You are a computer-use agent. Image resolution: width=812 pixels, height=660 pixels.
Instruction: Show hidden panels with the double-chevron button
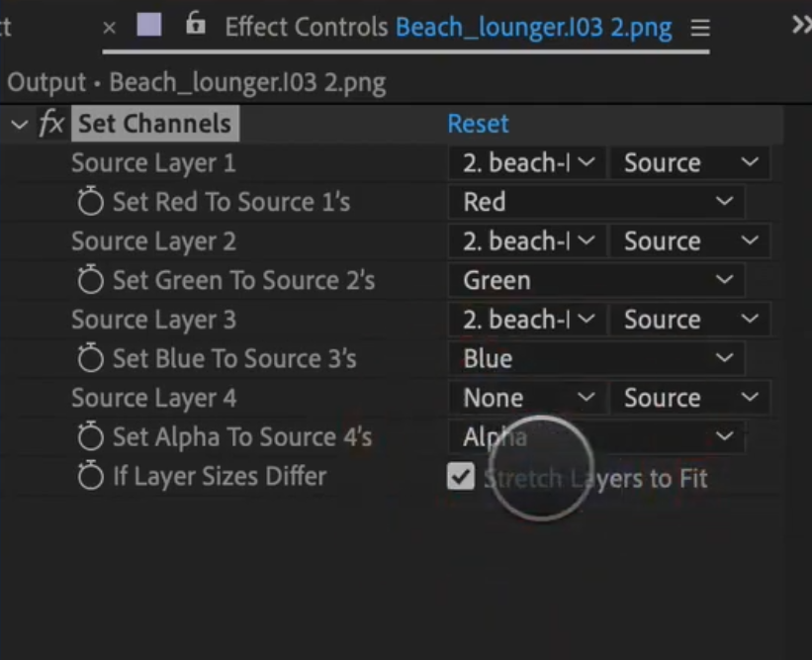(801, 25)
